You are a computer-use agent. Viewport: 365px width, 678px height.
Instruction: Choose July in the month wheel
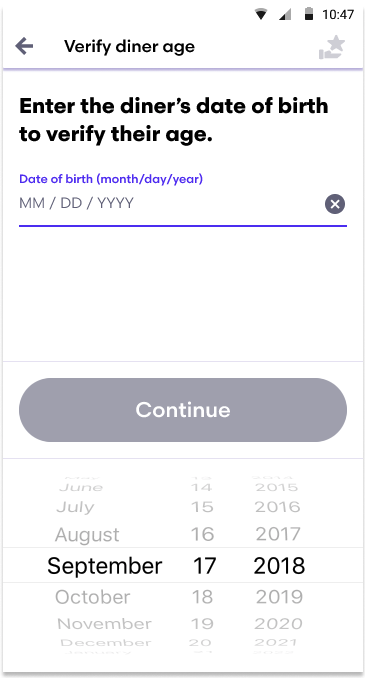pos(75,507)
